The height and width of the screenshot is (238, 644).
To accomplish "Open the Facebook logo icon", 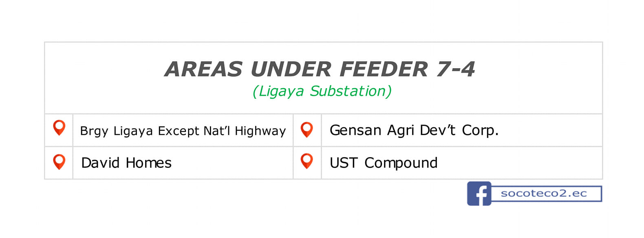I will pyautogui.click(x=479, y=194).
